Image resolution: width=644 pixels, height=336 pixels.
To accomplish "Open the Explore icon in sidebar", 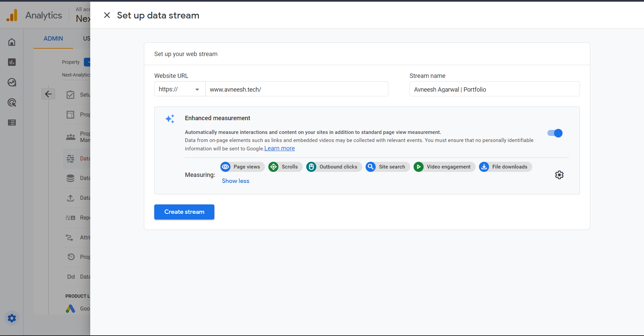I will [12, 82].
